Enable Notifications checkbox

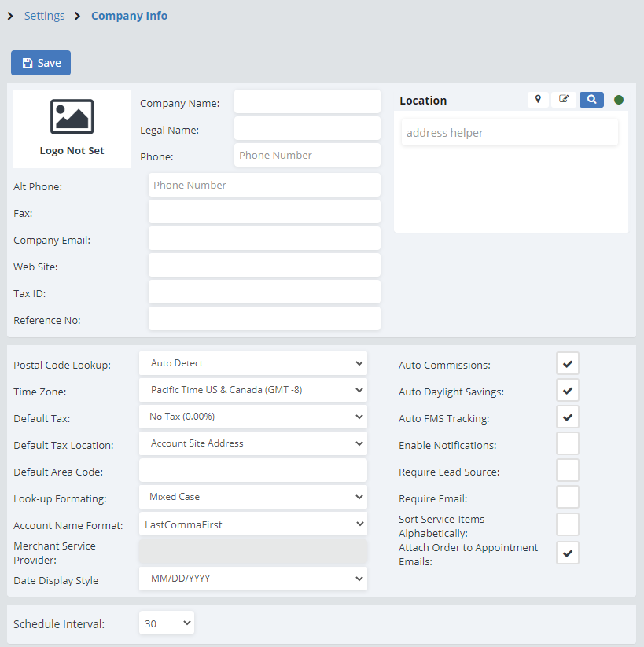click(x=568, y=444)
